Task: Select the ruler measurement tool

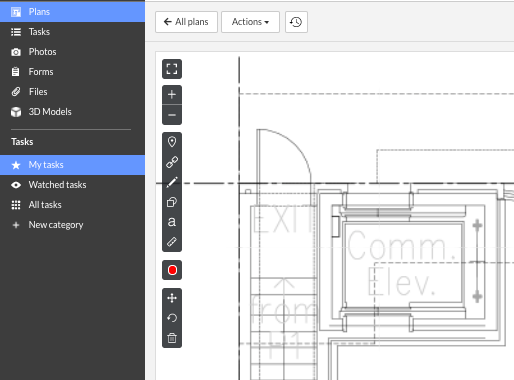Action: coord(172,242)
